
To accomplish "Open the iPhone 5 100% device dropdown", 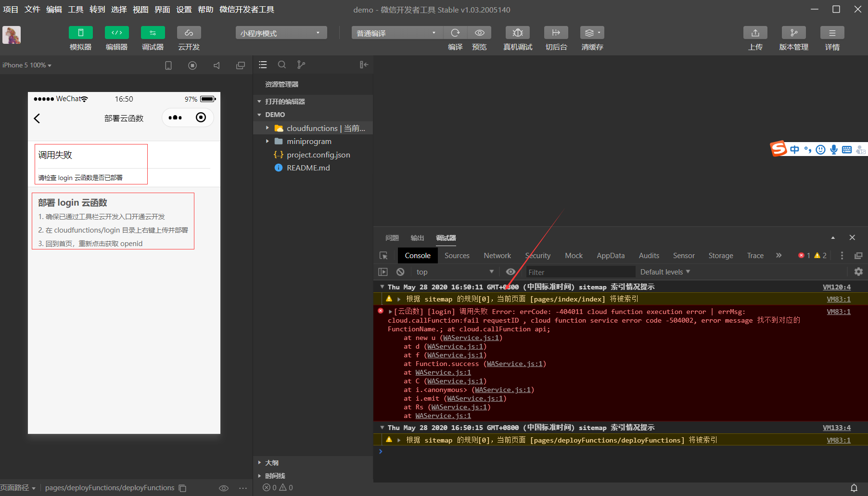I will coord(27,65).
